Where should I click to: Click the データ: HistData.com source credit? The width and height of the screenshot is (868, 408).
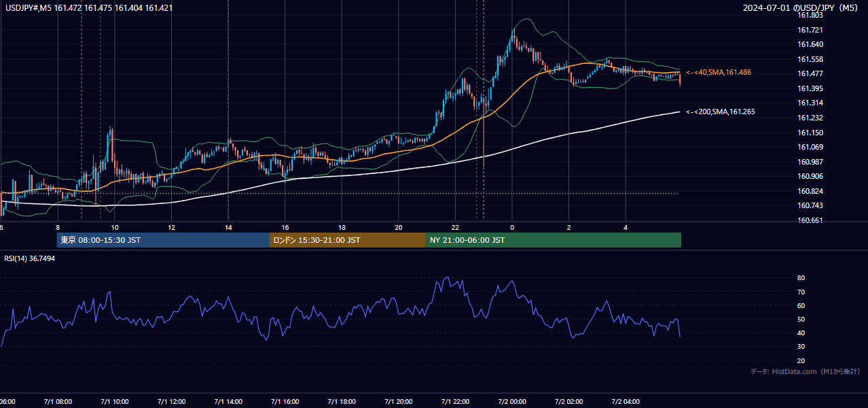coord(805,371)
